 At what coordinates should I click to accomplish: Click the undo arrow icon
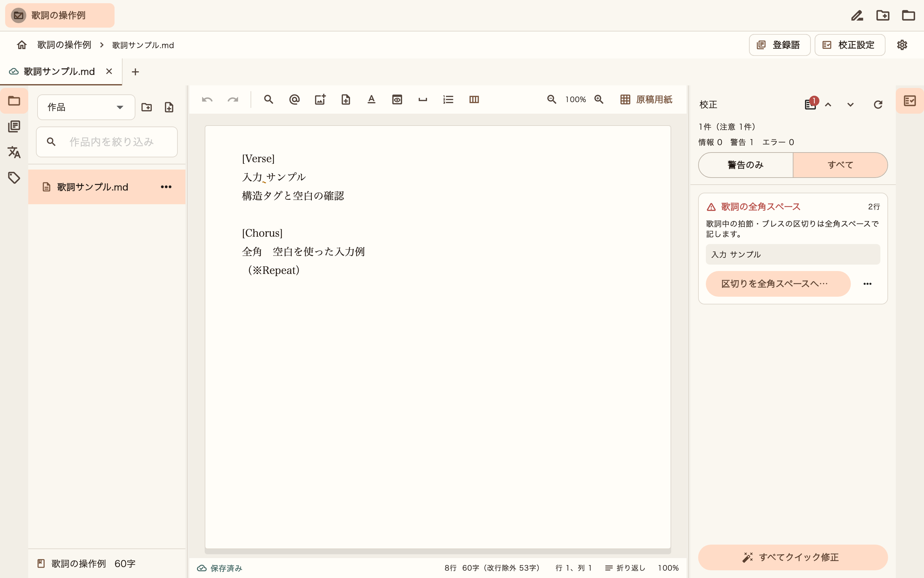coord(207,100)
